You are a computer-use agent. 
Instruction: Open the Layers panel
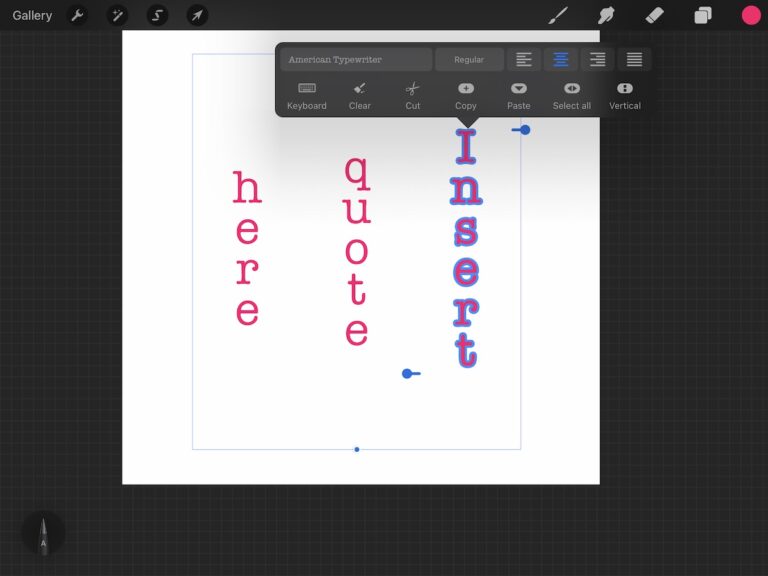(x=703, y=15)
